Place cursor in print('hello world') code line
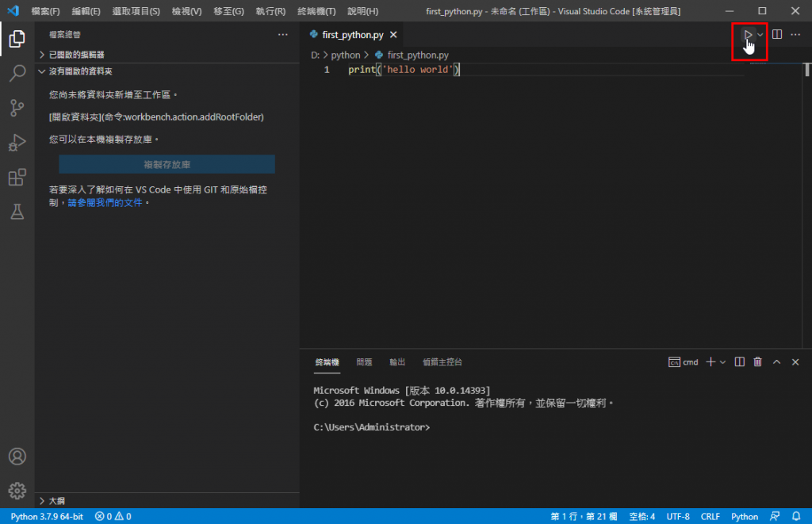The image size is (812, 524). click(x=404, y=70)
